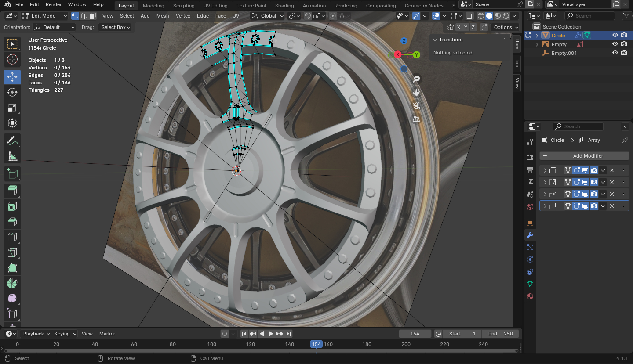Open the Tool tab in the sidebar

pyautogui.click(x=517, y=64)
